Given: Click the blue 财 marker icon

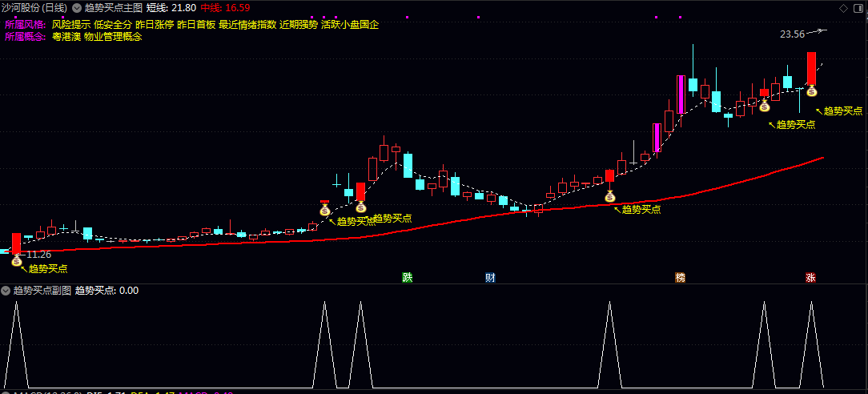Looking at the screenshot, I should (491, 277).
